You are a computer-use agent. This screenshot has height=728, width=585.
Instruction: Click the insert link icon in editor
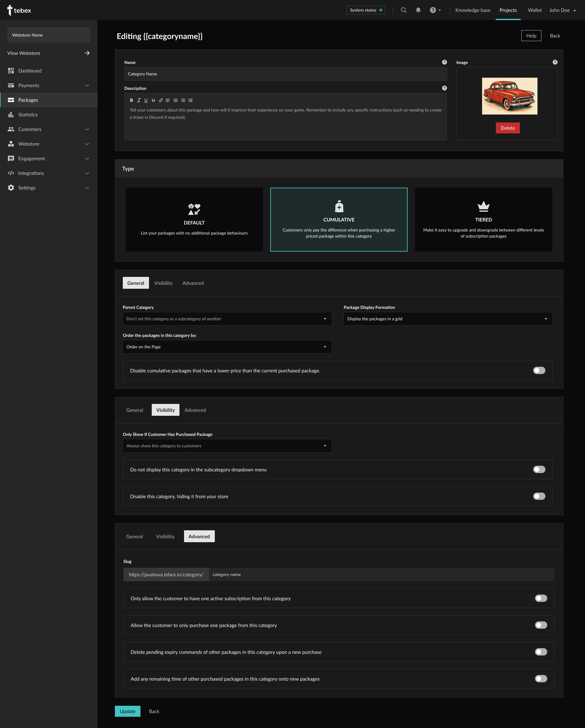coord(161,100)
